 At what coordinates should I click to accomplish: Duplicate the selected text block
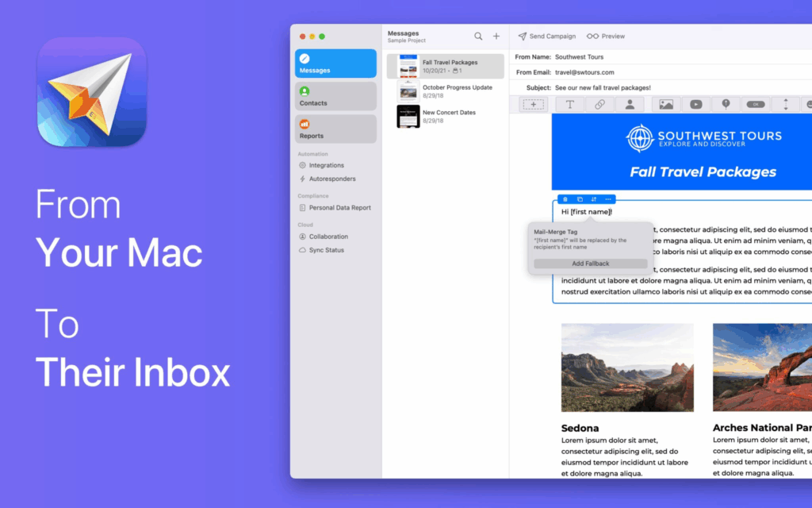[x=580, y=199]
